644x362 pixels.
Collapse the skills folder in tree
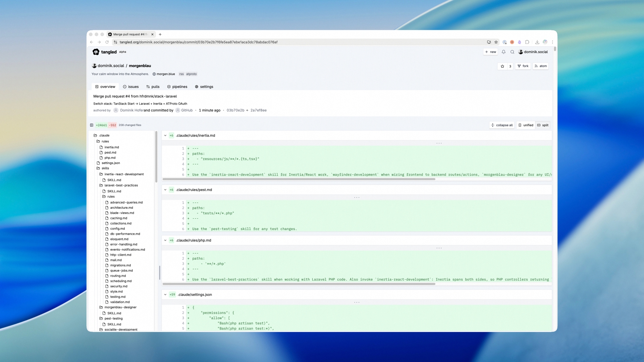tap(103, 168)
